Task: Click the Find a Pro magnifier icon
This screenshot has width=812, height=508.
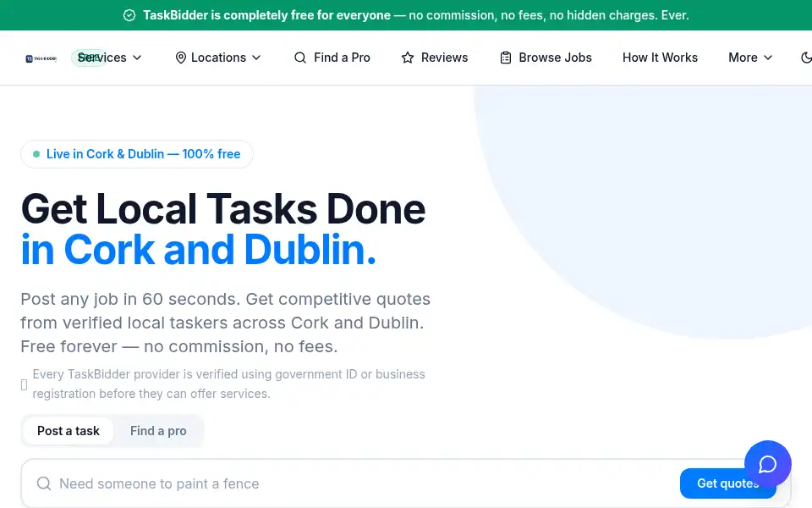Action: (x=299, y=58)
